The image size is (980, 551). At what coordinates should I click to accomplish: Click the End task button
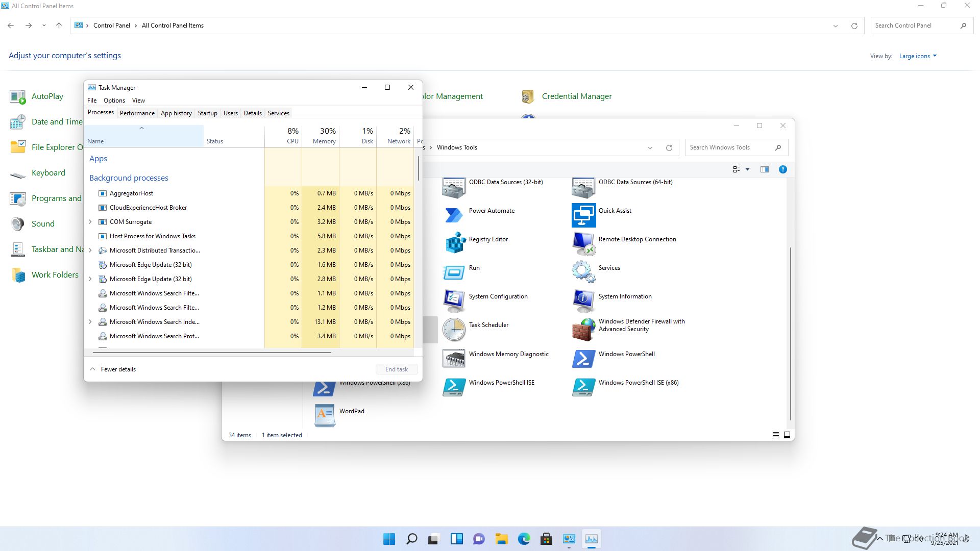tap(397, 369)
